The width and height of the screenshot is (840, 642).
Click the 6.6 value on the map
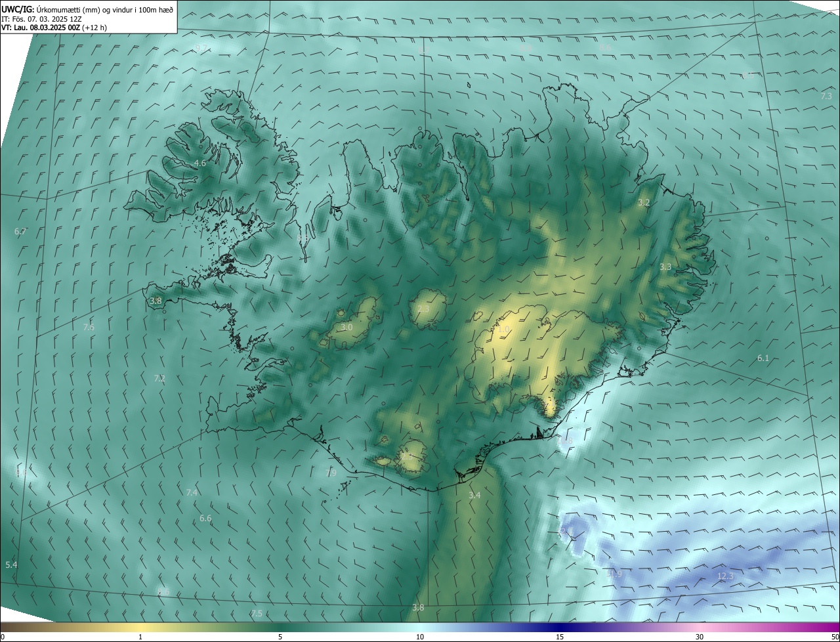point(205,519)
